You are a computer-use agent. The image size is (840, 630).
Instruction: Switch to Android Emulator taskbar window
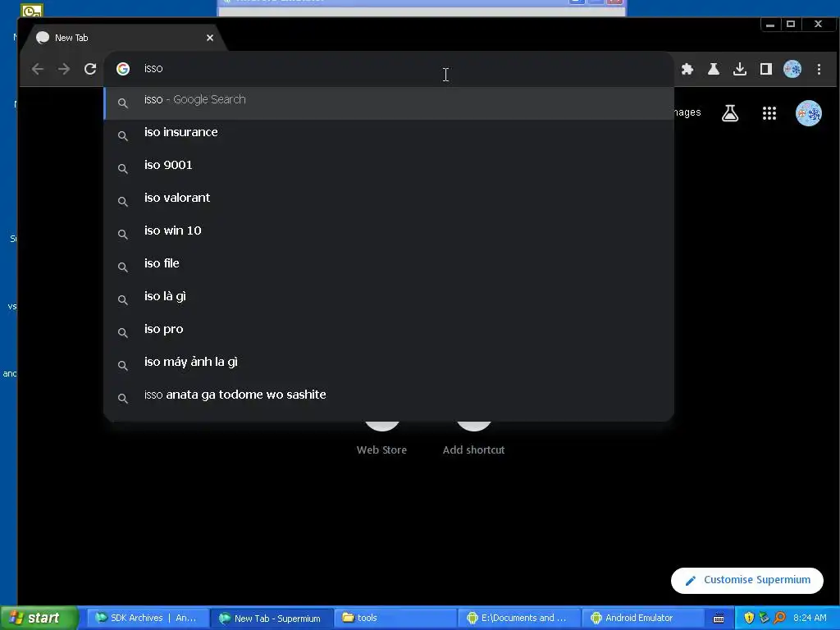click(642, 618)
